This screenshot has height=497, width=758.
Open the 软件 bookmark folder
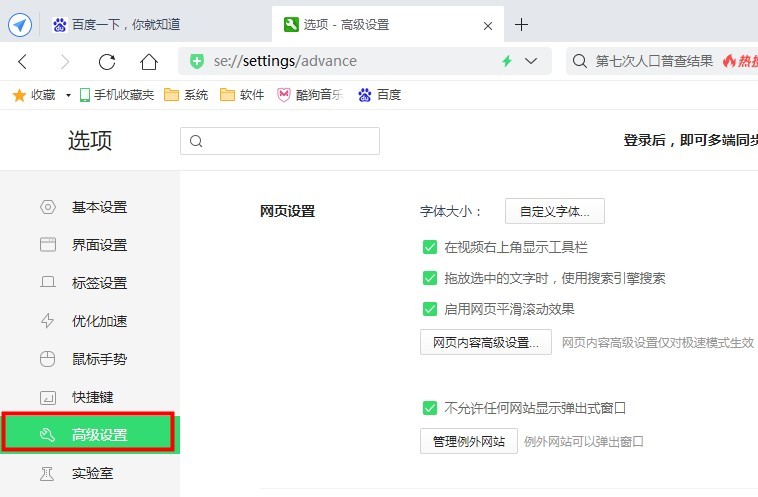click(x=242, y=95)
